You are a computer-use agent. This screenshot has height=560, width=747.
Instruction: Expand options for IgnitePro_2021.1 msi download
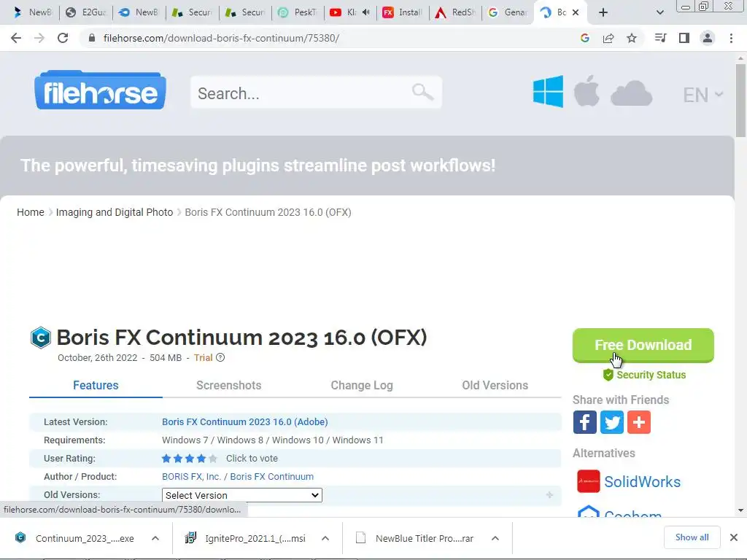325,538
